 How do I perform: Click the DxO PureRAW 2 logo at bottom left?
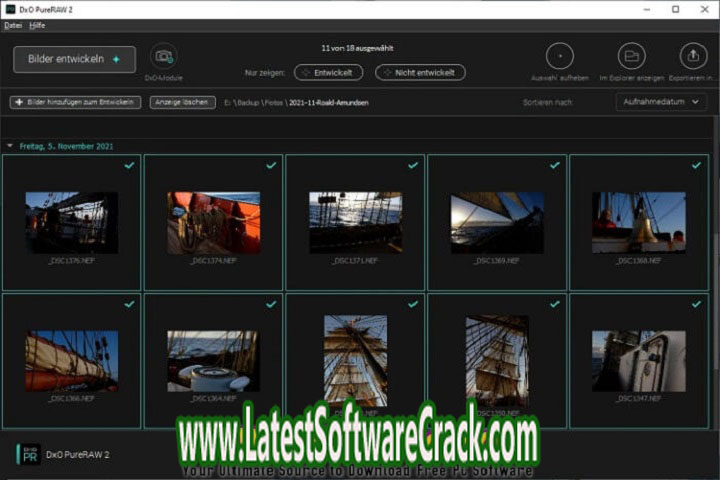[x=30, y=454]
